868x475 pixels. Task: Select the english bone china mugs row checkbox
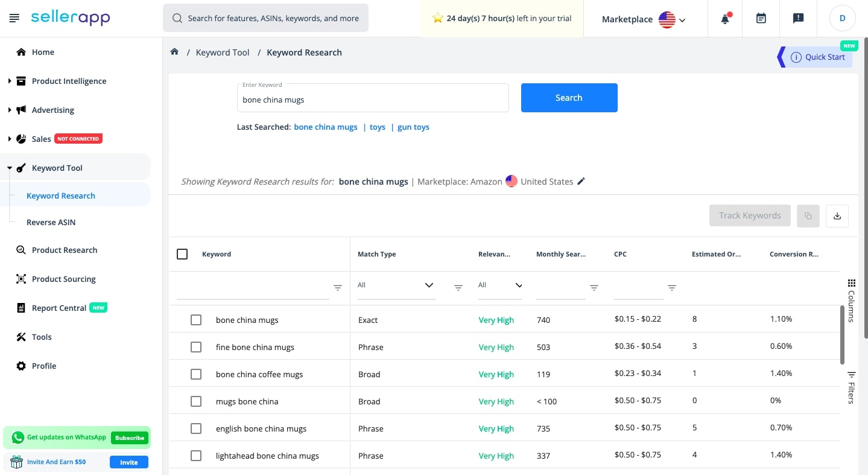pyautogui.click(x=196, y=429)
